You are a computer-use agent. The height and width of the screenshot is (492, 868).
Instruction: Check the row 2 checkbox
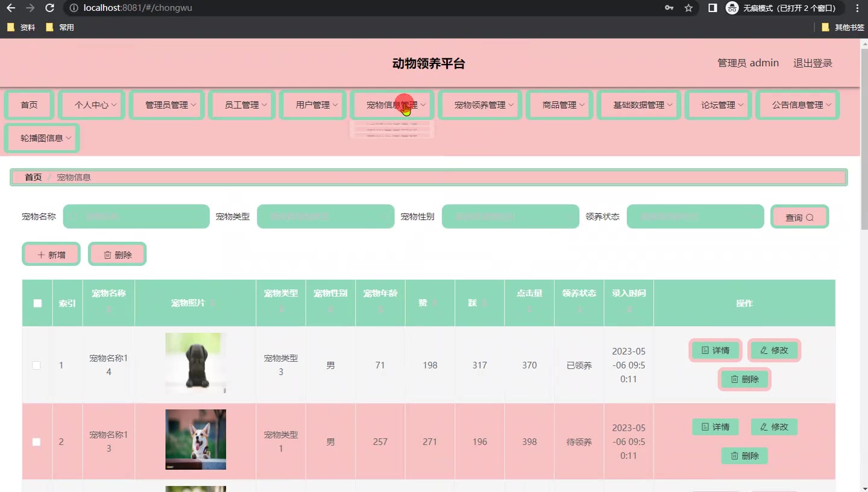36,442
